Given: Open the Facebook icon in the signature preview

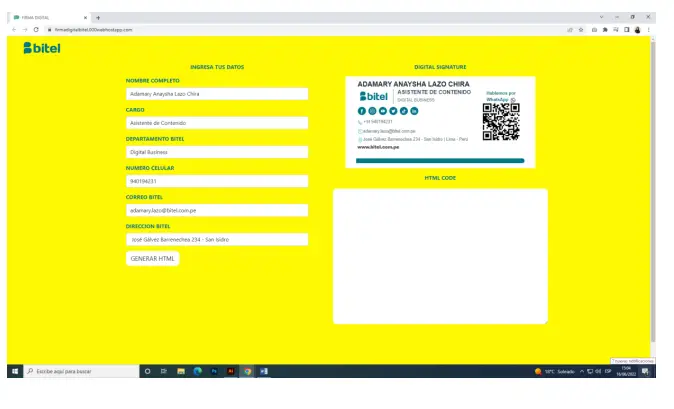Looking at the screenshot, I should click(362, 111).
